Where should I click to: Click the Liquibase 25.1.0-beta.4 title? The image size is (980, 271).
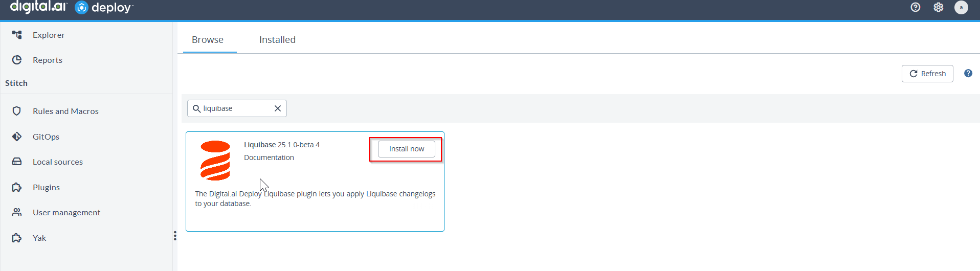pos(282,145)
